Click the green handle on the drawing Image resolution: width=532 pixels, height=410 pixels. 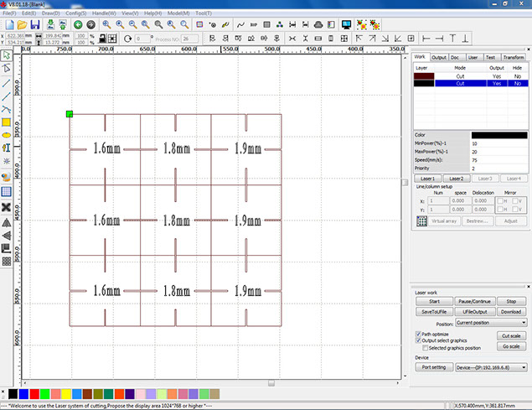click(70, 114)
